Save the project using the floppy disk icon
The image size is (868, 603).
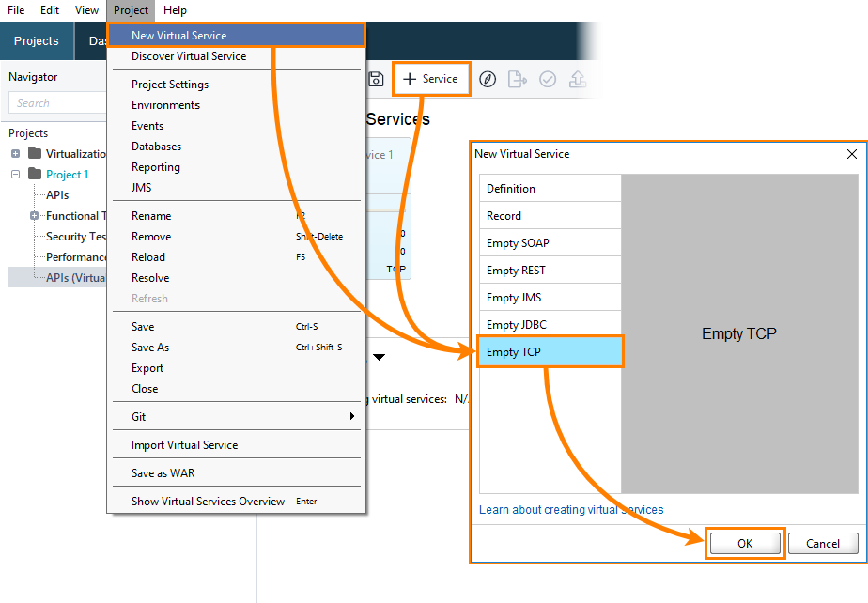(376, 79)
